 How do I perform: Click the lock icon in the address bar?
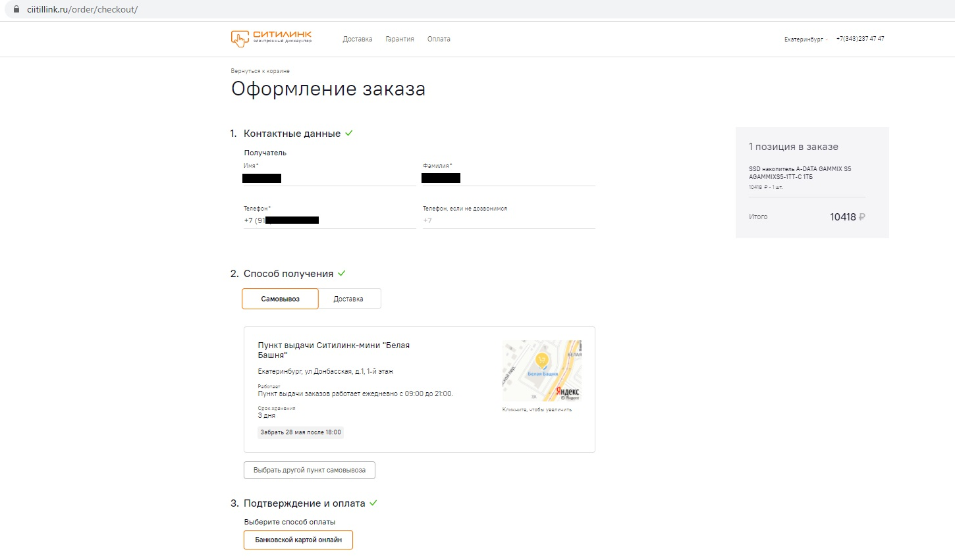tap(16, 9)
